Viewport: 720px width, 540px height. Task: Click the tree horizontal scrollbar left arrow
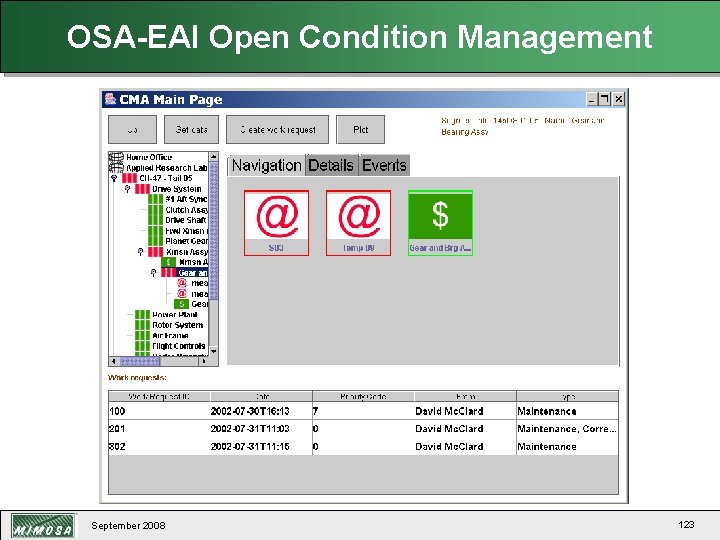click(x=113, y=361)
